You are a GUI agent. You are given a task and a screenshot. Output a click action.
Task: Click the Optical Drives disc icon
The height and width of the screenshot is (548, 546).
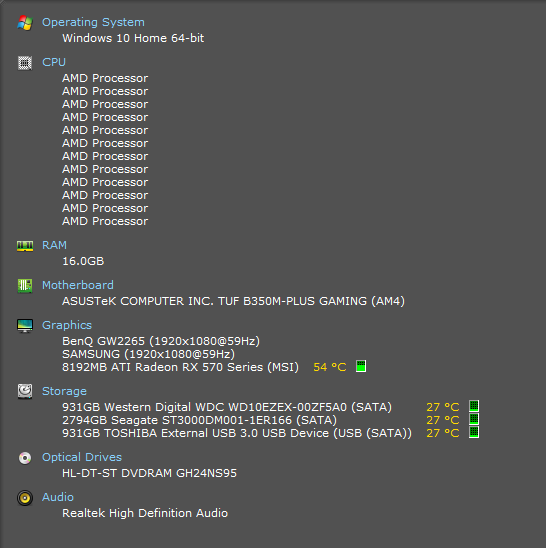click(25, 458)
